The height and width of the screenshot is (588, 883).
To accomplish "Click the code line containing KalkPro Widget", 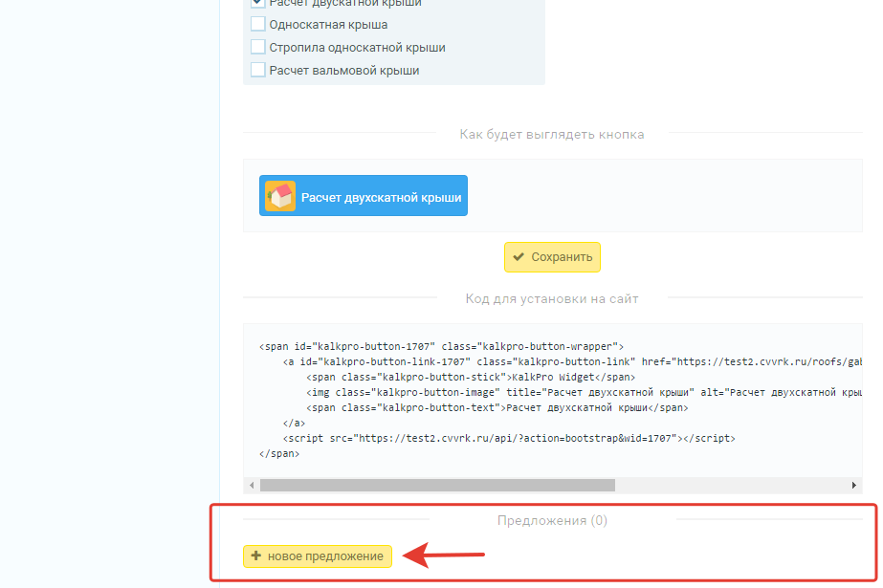I will 471,377.
